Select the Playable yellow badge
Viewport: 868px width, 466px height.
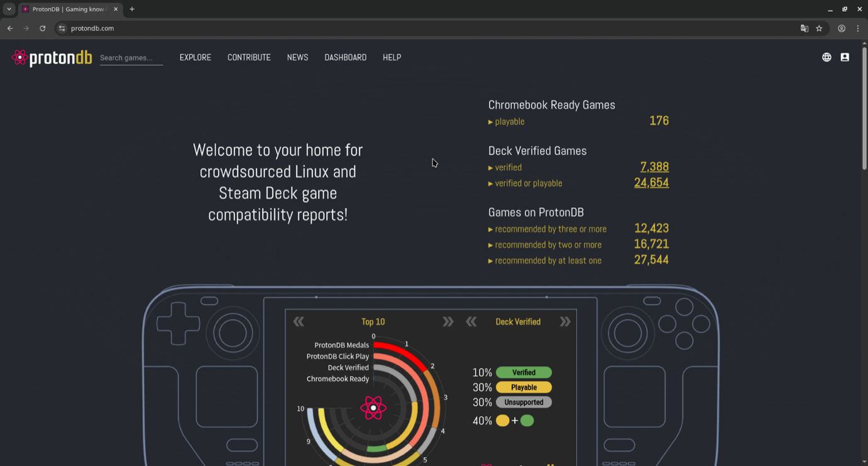[524, 387]
